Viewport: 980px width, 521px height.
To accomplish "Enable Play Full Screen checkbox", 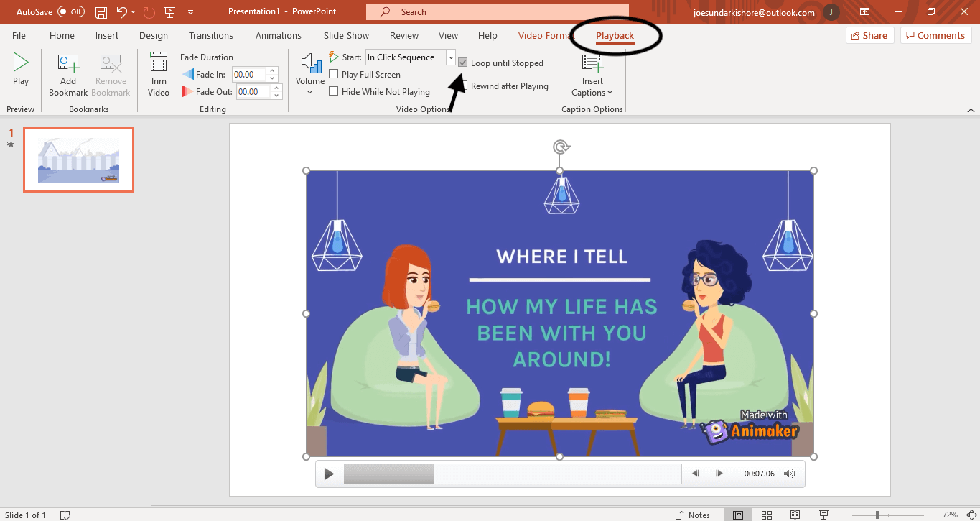I will (x=334, y=74).
